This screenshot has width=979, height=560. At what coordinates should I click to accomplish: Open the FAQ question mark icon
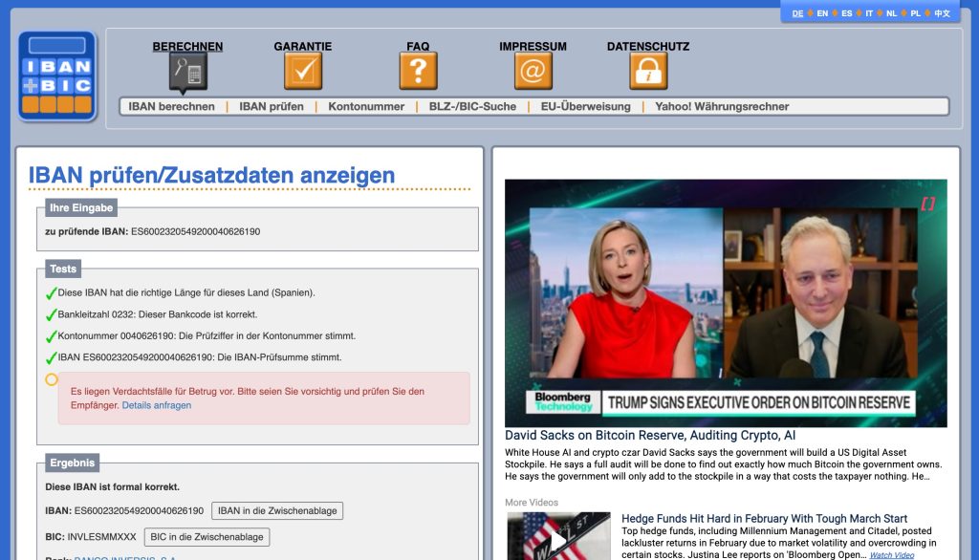click(418, 71)
